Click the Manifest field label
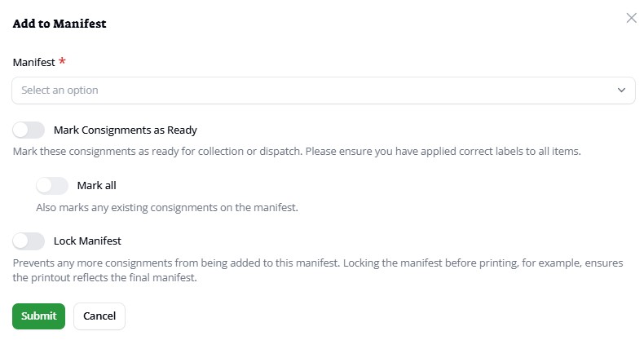The height and width of the screenshot is (340, 644). click(33, 62)
